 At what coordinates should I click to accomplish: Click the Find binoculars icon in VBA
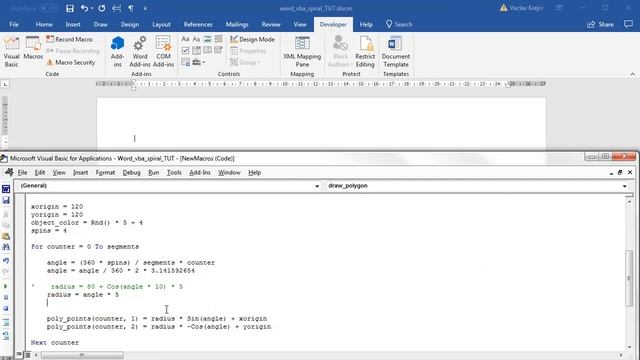tap(6, 247)
